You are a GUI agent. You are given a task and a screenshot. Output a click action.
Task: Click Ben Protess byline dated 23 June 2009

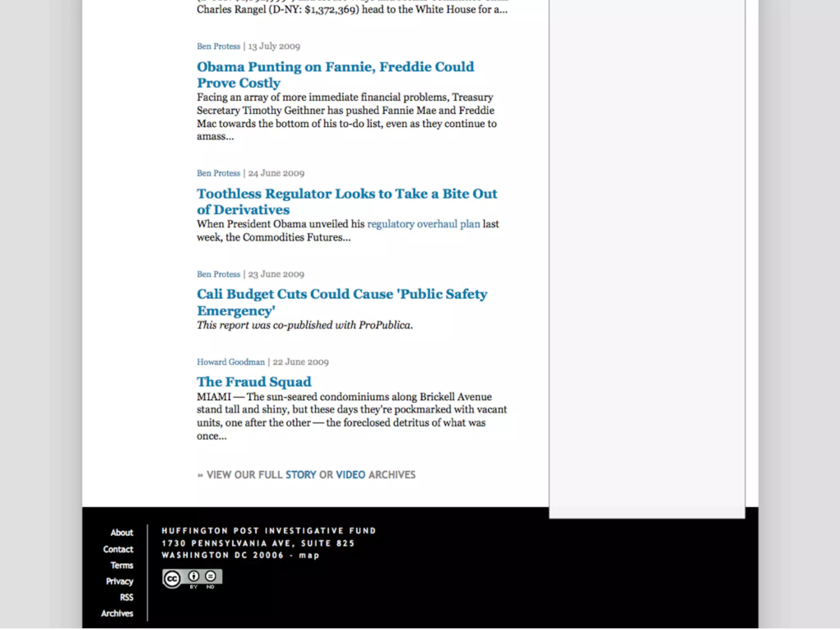pos(218,274)
